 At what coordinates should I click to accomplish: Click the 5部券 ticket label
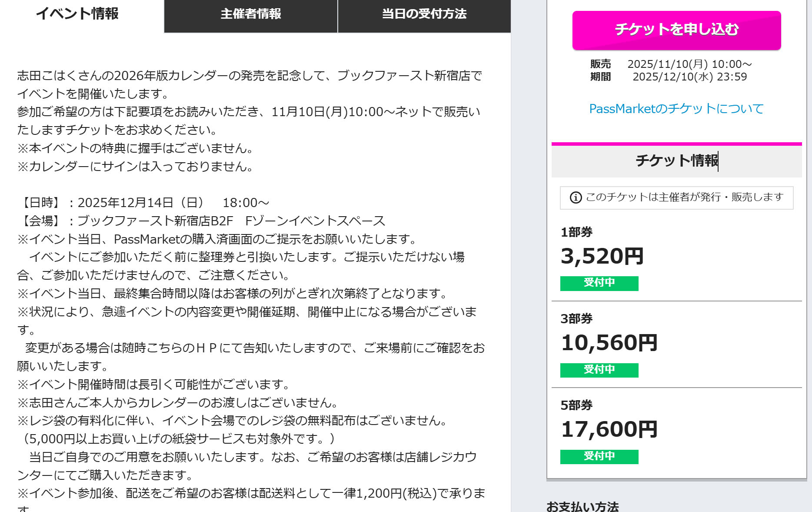tap(577, 405)
